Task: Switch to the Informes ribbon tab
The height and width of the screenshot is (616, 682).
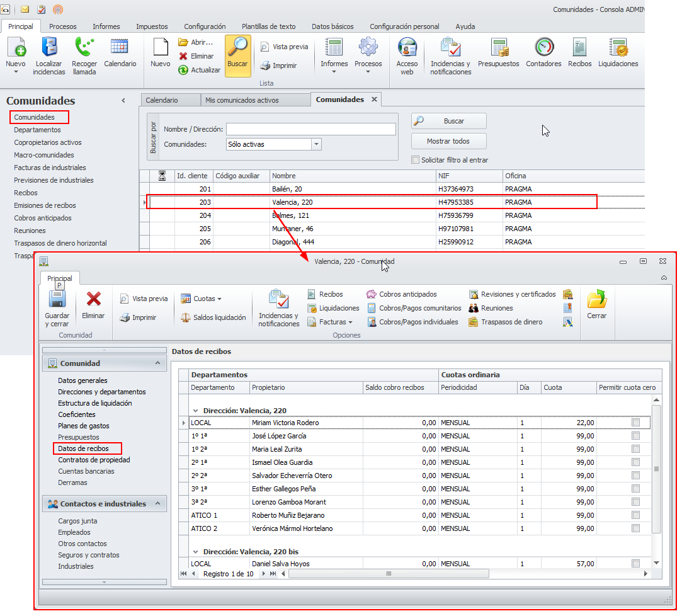Action: tap(106, 26)
